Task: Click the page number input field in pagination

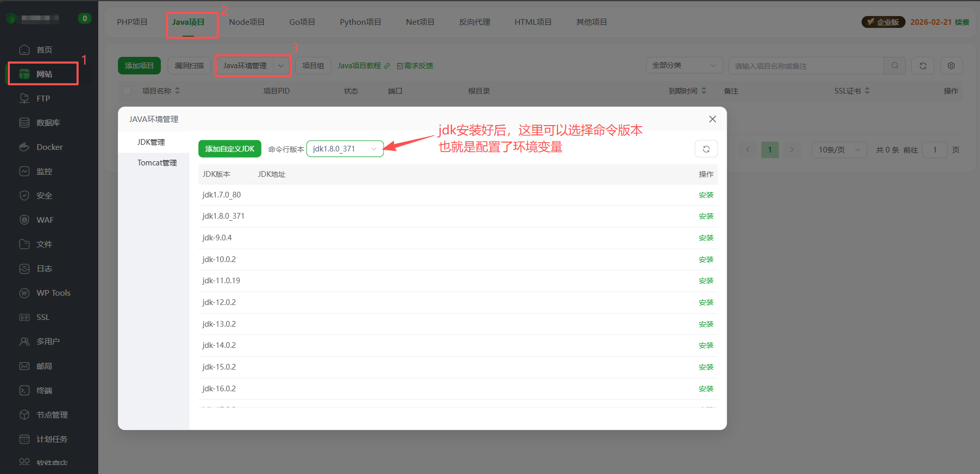Action: 934,149
